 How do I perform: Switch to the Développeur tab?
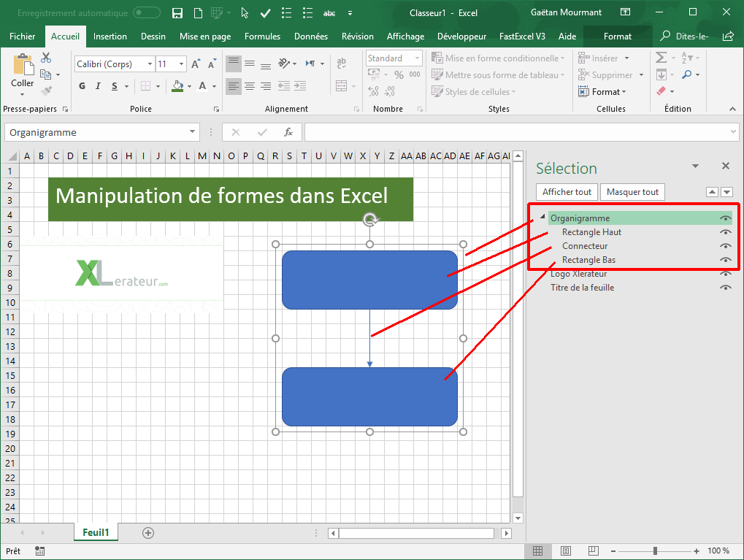point(461,37)
